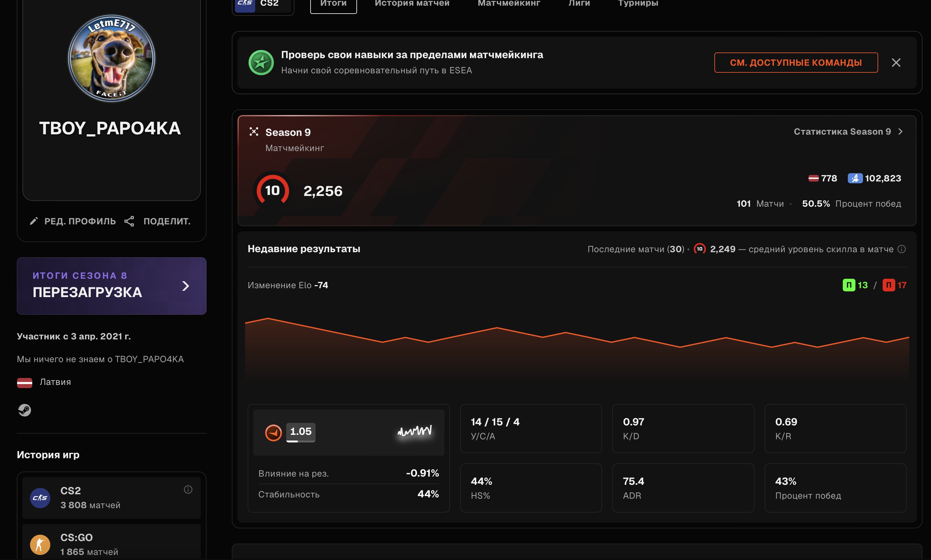Switch to Итоги tab
The image size is (931, 560).
point(333,4)
